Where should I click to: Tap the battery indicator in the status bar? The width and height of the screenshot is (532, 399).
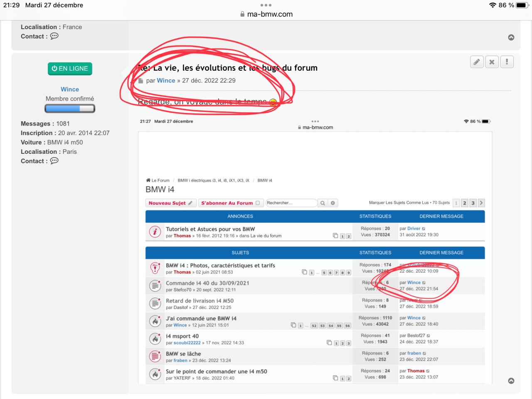pos(522,5)
